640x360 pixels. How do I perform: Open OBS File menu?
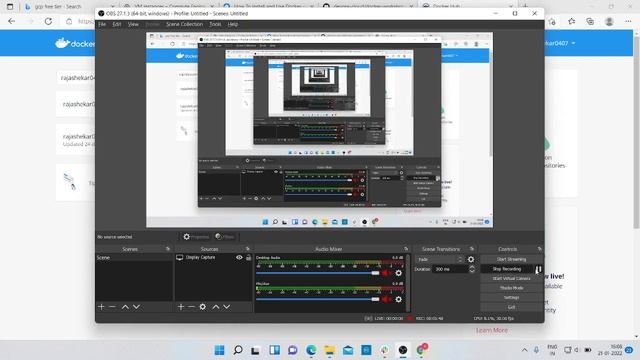pyautogui.click(x=102, y=24)
